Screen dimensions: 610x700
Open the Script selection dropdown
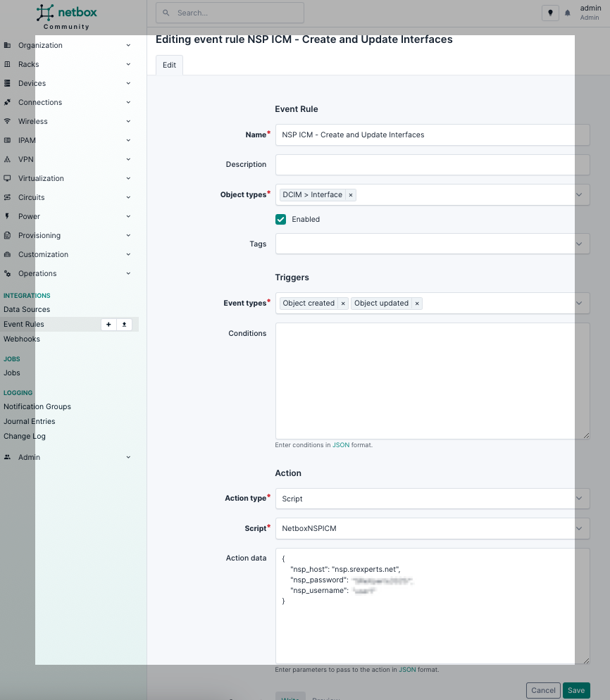[432, 528]
